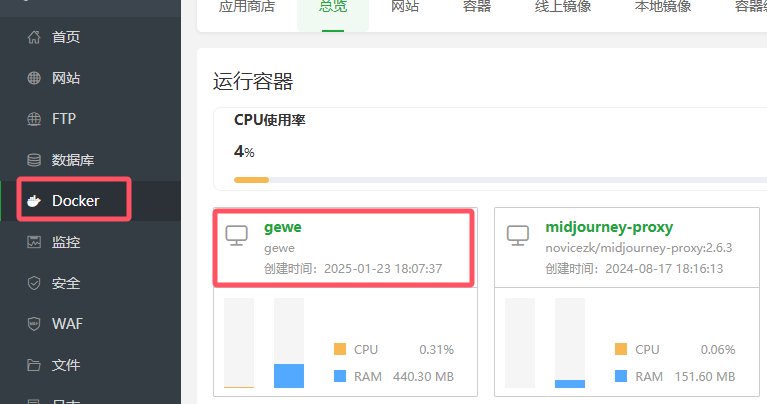Image resolution: width=767 pixels, height=404 pixels.
Task: Switch to the 本地镜像 tab
Action: [663, 6]
